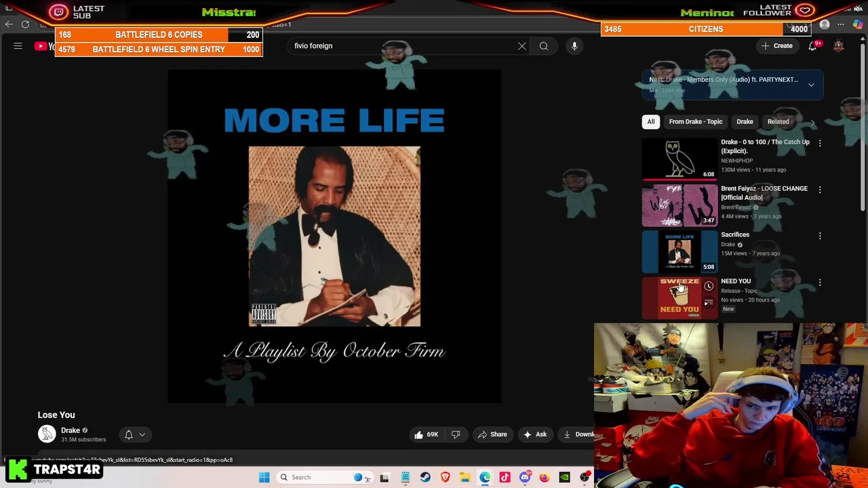Download the video
Viewport: 868px width, 488px height.
[x=578, y=434]
